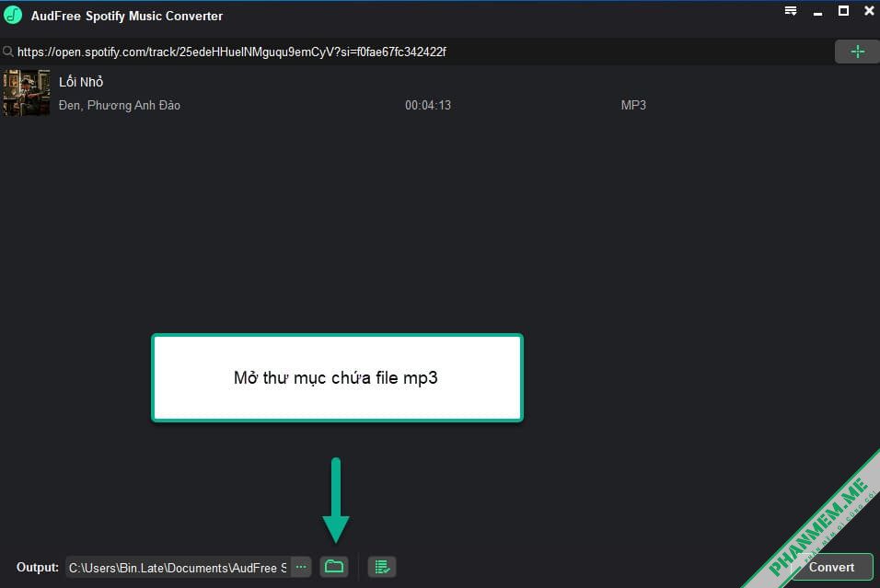Maximize the AudFree window
880x588 pixels.
pyautogui.click(x=843, y=11)
